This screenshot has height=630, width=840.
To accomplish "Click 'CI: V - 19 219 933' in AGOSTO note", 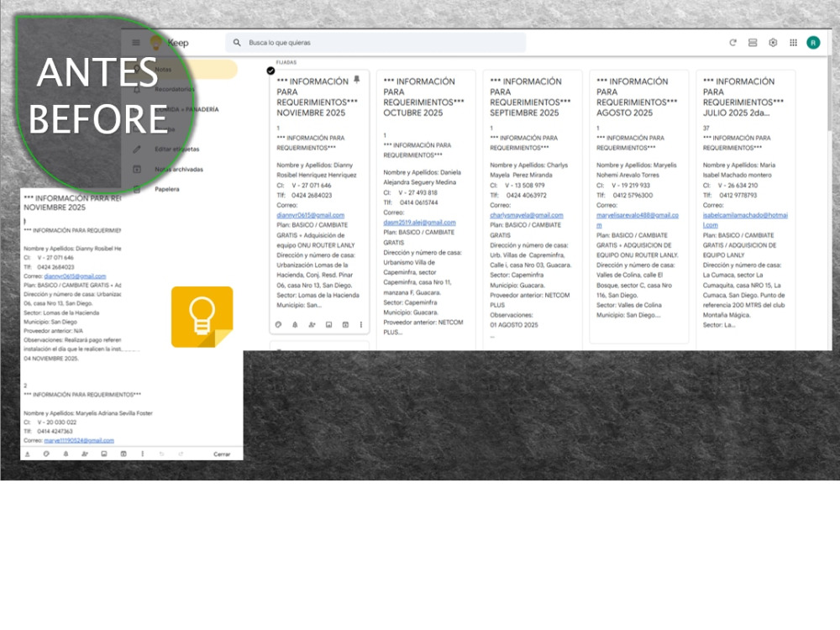I will coord(623,186).
